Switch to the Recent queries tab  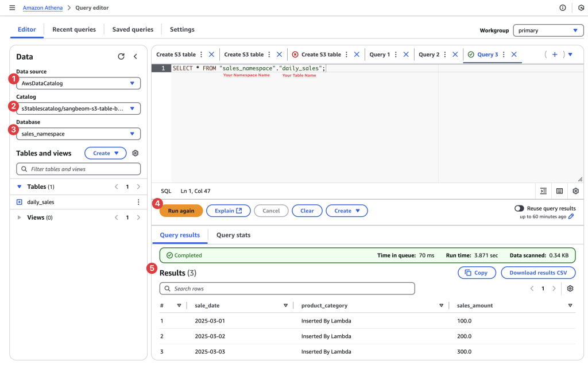coord(74,29)
